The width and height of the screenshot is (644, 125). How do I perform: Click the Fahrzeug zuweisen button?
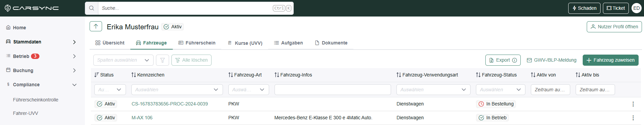click(611, 60)
